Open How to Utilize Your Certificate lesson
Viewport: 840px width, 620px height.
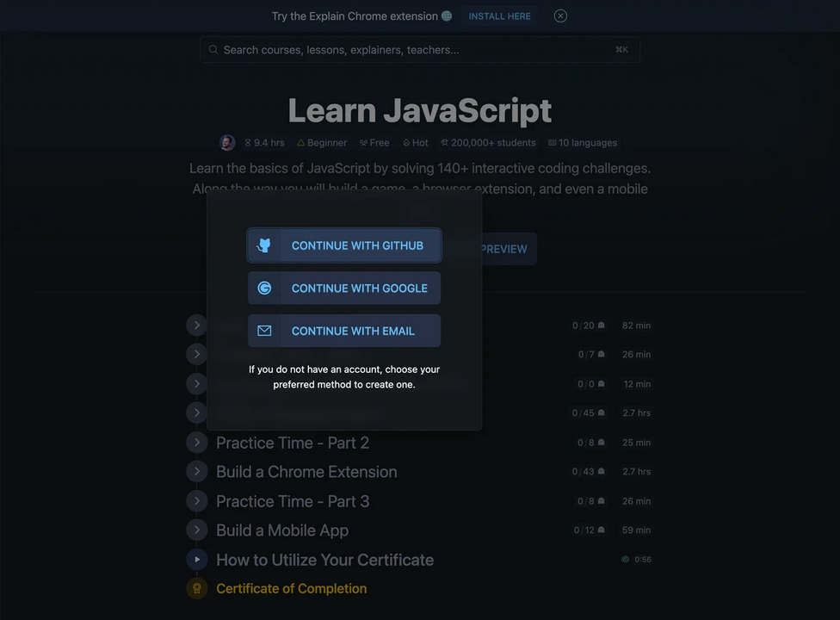click(324, 560)
